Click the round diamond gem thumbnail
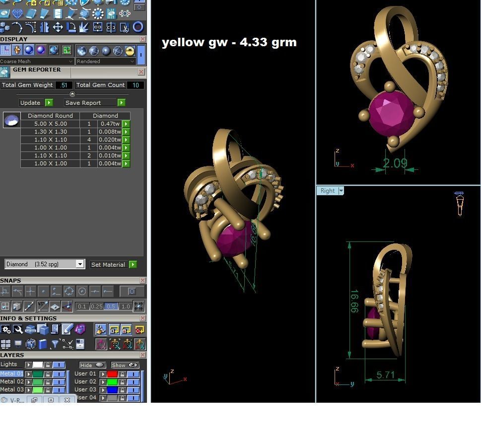The height and width of the screenshot is (448, 481). pos(11,120)
